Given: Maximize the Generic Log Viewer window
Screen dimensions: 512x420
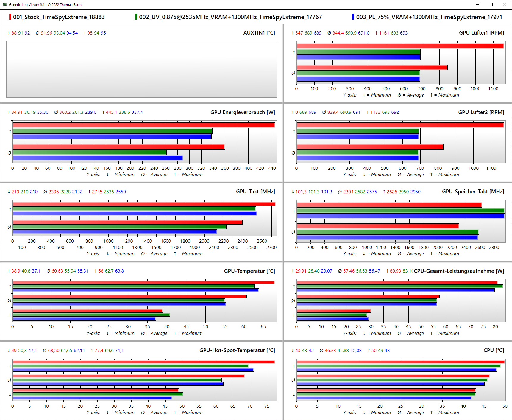Looking at the screenshot, I should click(x=491, y=4).
